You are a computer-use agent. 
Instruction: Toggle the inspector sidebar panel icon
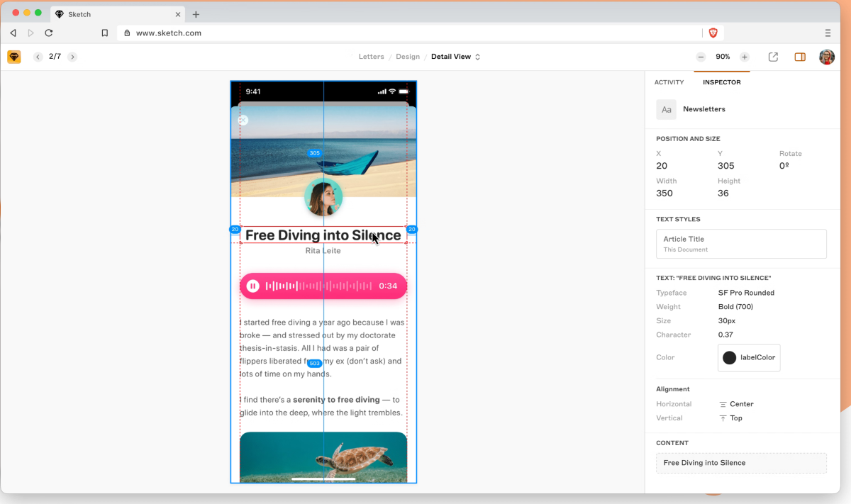(800, 57)
